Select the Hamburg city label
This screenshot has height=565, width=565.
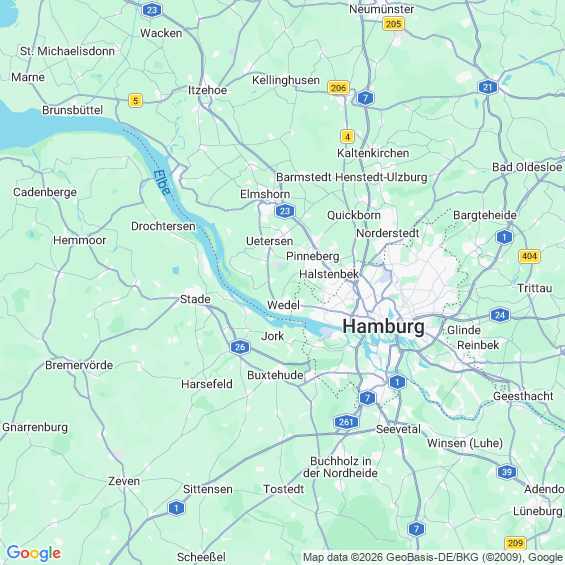tap(383, 326)
